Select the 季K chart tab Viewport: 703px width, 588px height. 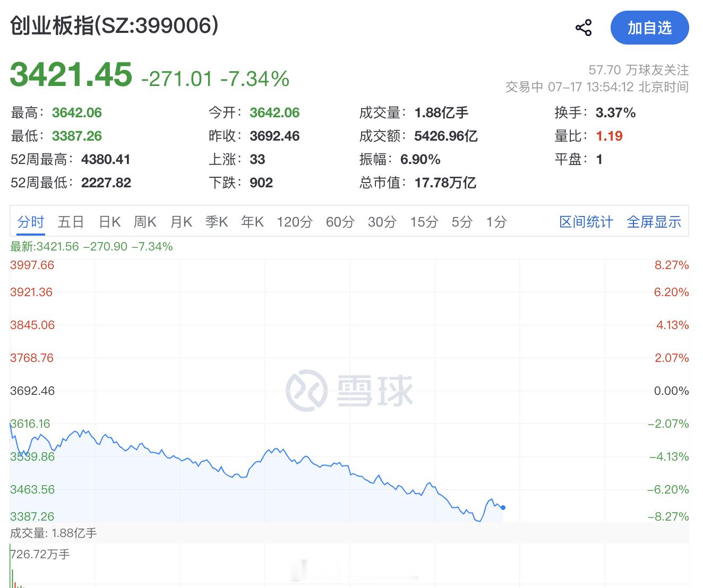coord(217,222)
